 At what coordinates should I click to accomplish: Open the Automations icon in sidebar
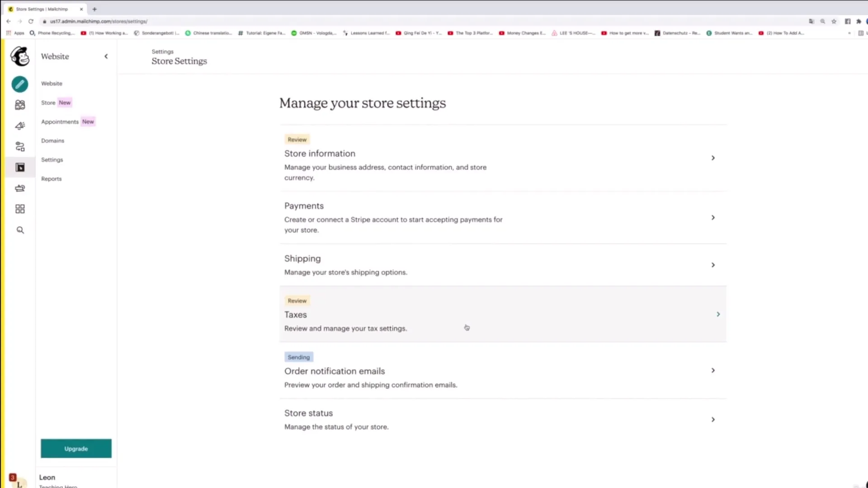20,146
